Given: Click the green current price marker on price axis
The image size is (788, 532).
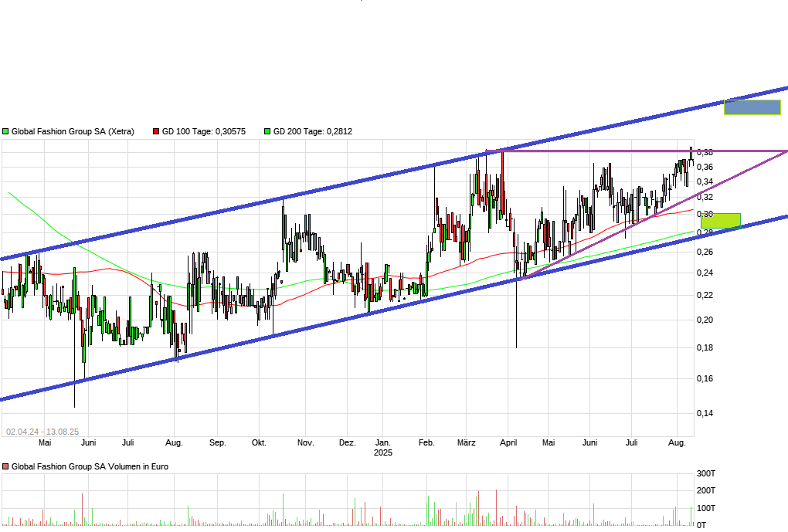Looking at the screenshot, I should (720, 220).
